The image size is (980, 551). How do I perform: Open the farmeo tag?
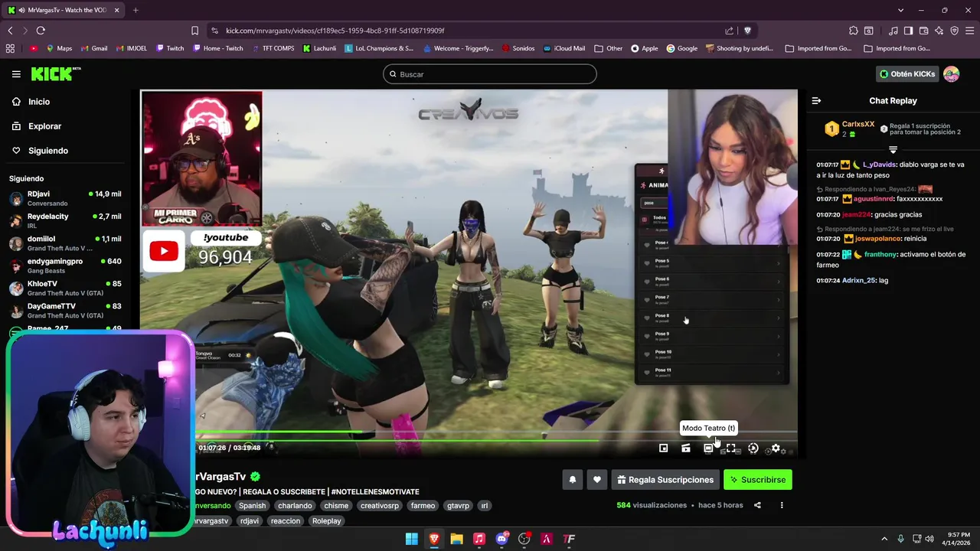click(423, 506)
